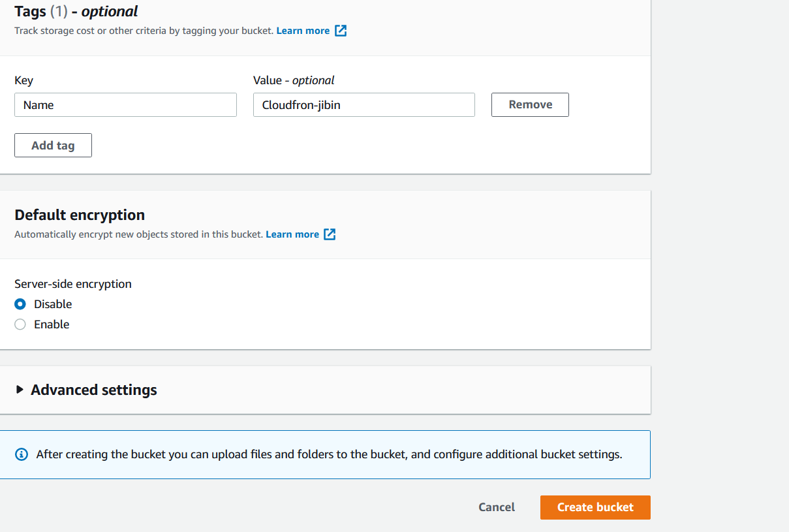Image resolution: width=789 pixels, height=532 pixels.
Task: Expand the Advanced settings section
Action: click(93, 390)
